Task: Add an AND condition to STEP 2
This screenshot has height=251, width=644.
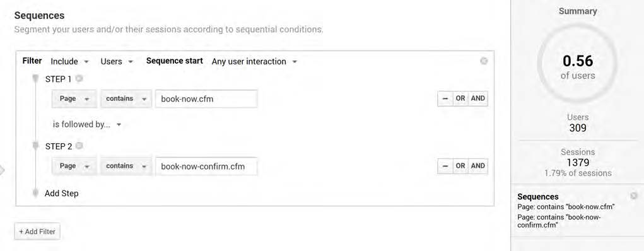Action: click(x=477, y=166)
